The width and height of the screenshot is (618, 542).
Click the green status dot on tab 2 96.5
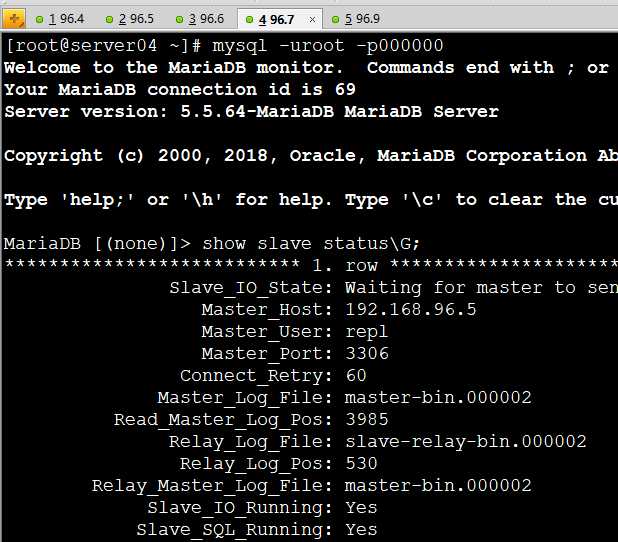pyautogui.click(x=109, y=19)
